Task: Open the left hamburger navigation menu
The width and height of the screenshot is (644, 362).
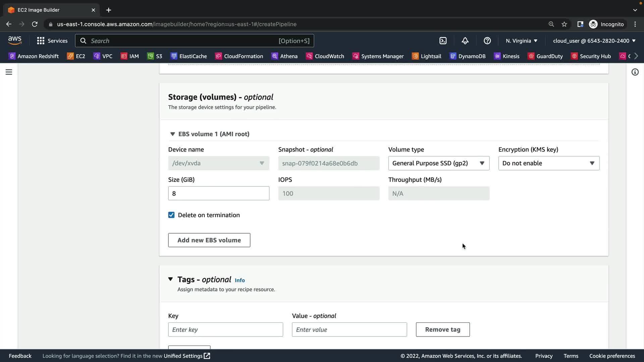Action: coord(9,72)
